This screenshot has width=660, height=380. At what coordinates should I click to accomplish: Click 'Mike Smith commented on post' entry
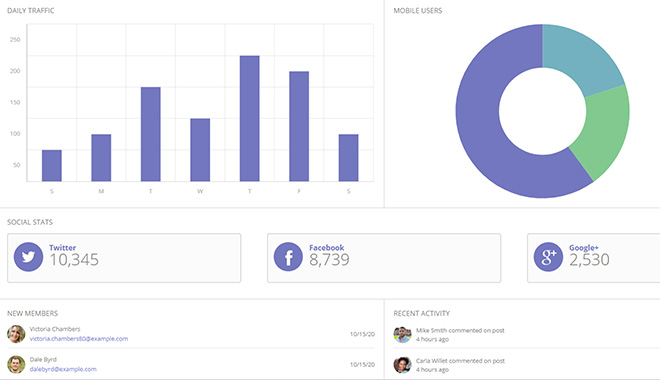(460, 330)
